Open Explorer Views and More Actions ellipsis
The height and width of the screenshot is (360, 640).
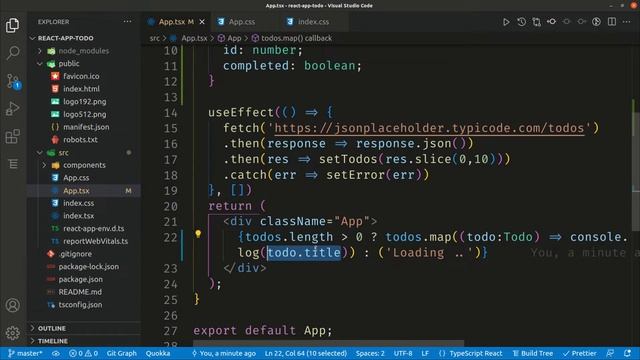pyautogui.click(x=127, y=22)
